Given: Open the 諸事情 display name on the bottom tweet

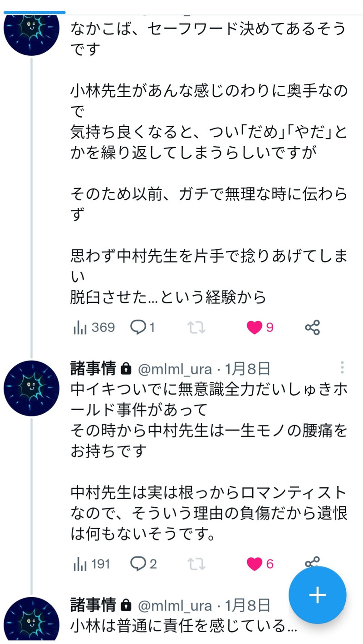Looking at the screenshot, I should [x=93, y=605].
